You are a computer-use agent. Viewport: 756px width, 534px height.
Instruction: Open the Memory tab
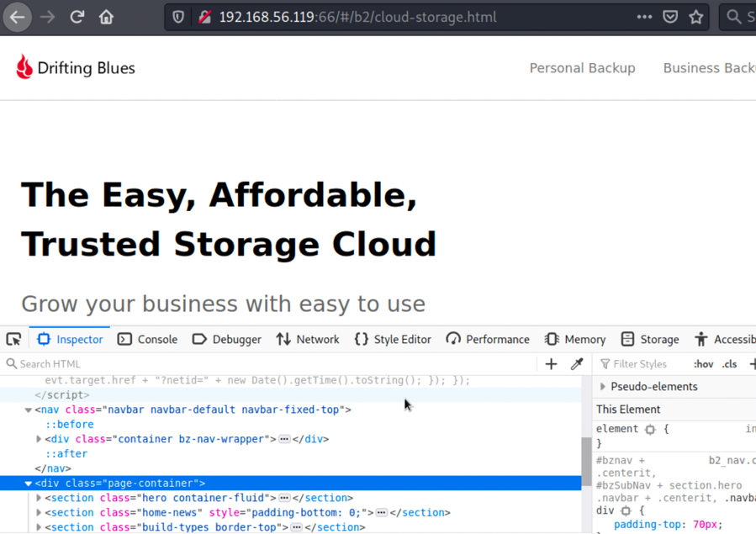click(574, 339)
